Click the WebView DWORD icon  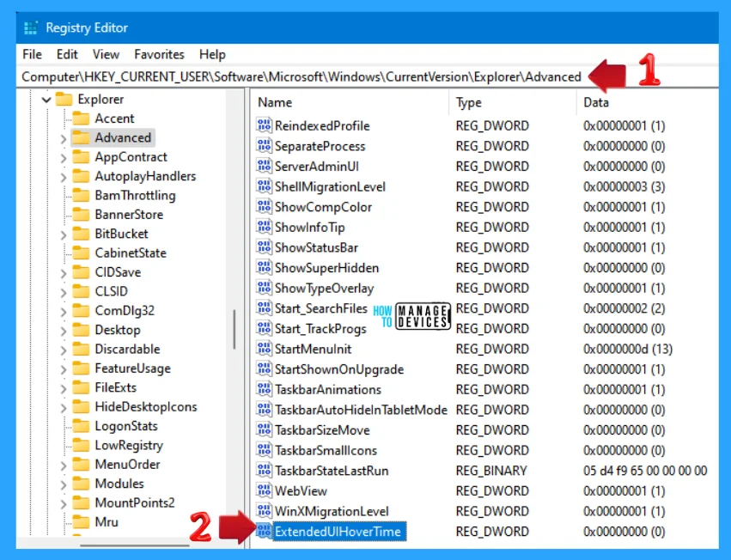pos(264,490)
